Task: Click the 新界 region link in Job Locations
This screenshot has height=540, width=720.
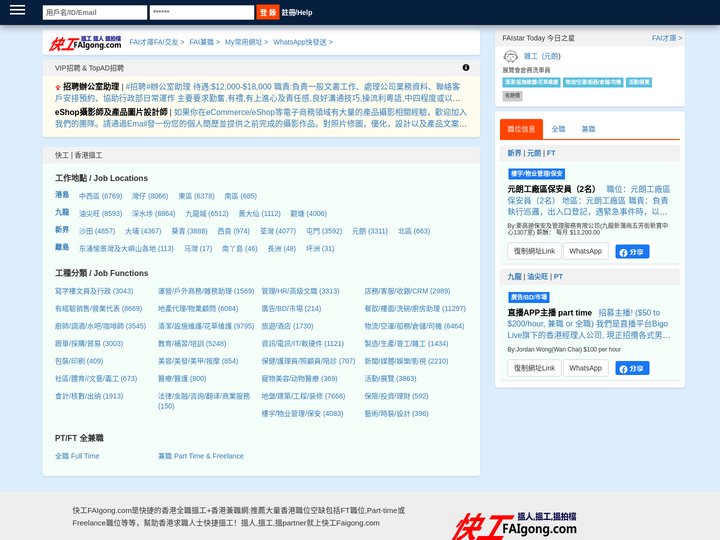Action: point(62,230)
